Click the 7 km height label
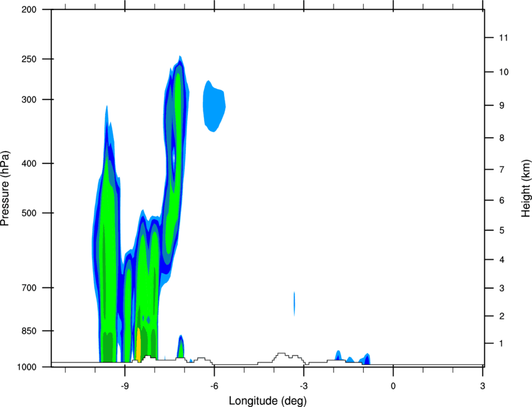This screenshot has height=407, width=532. [501, 170]
